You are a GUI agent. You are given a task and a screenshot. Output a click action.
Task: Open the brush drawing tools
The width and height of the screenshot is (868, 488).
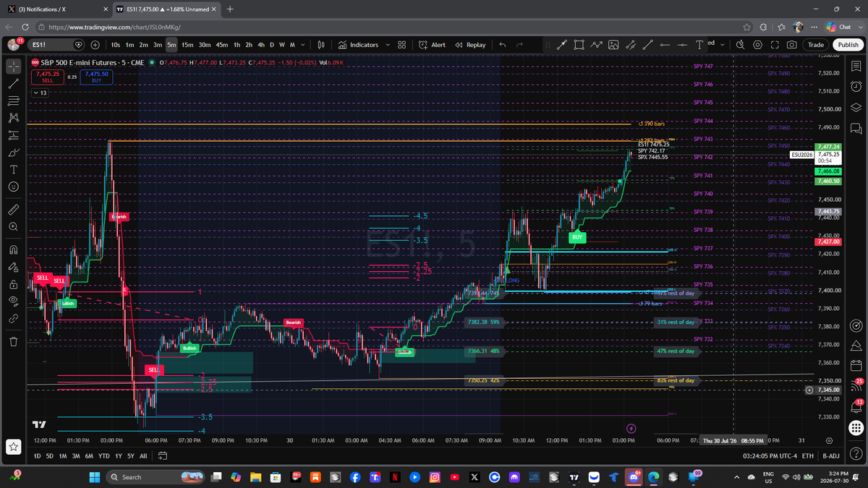13,153
